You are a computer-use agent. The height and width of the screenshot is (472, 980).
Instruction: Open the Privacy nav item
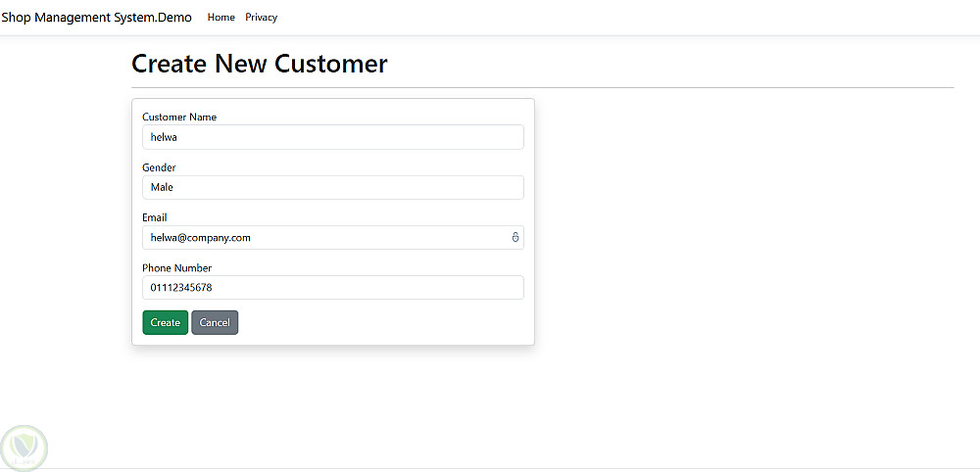262,18
